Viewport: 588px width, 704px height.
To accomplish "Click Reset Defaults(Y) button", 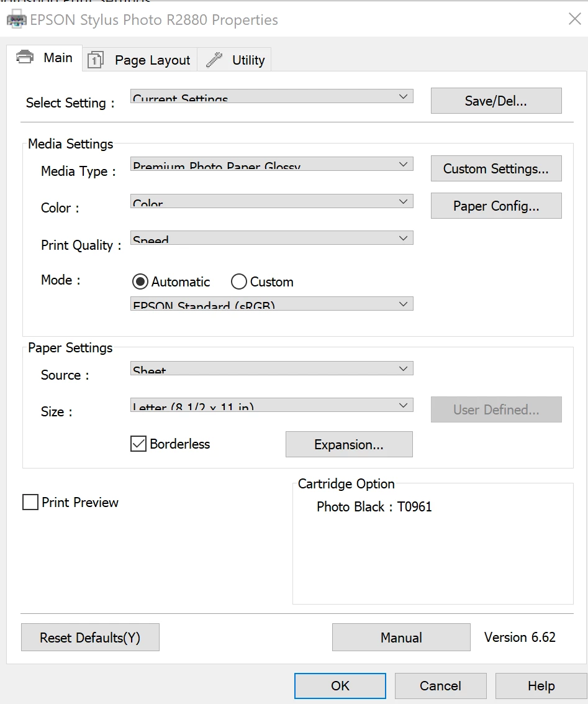I will pos(90,637).
